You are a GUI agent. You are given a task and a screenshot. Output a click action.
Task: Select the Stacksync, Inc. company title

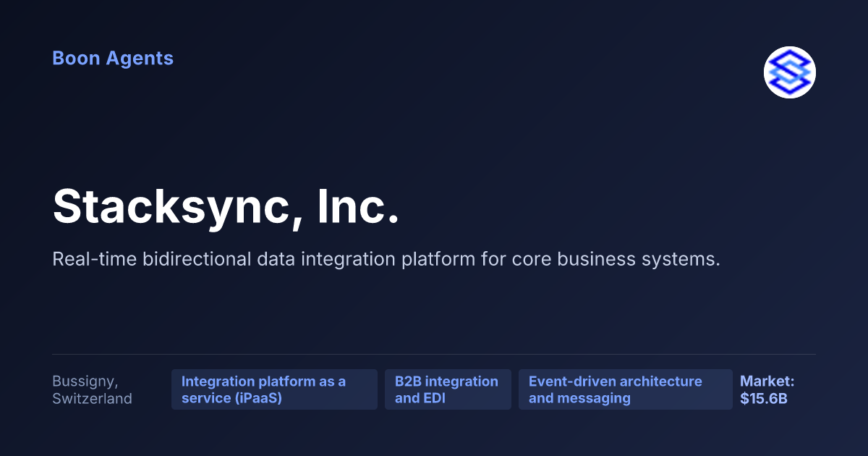(x=226, y=206)
